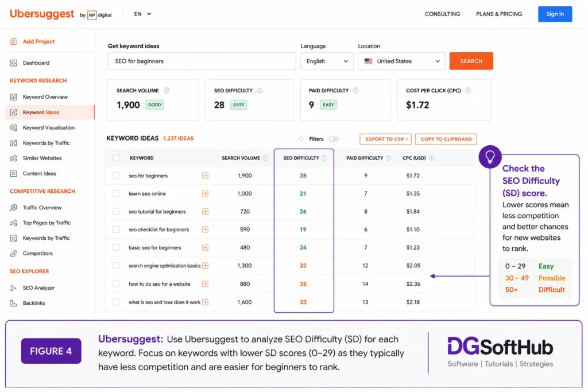Select the Keyword Overview sidebar icon

click(14, 96)
